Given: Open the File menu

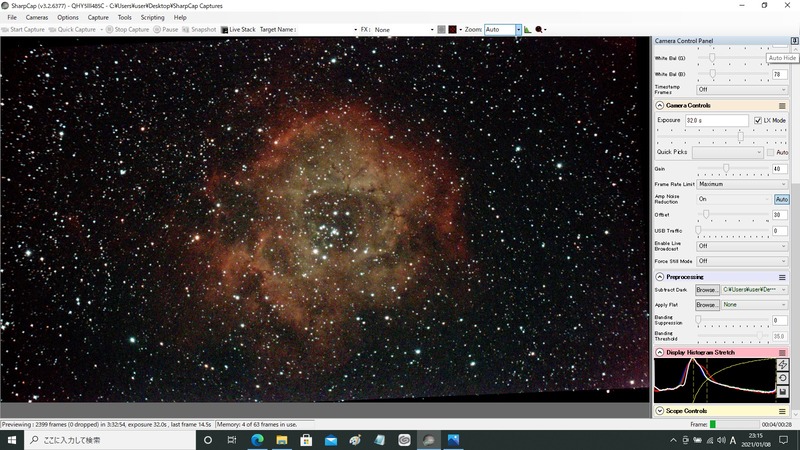Looking at the screenshot, I should coord(12,17).
